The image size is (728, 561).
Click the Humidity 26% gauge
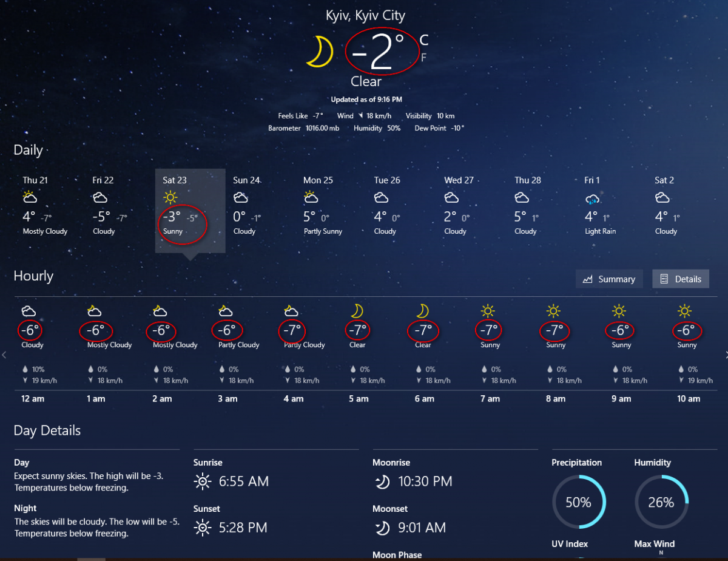coord(661,502)
